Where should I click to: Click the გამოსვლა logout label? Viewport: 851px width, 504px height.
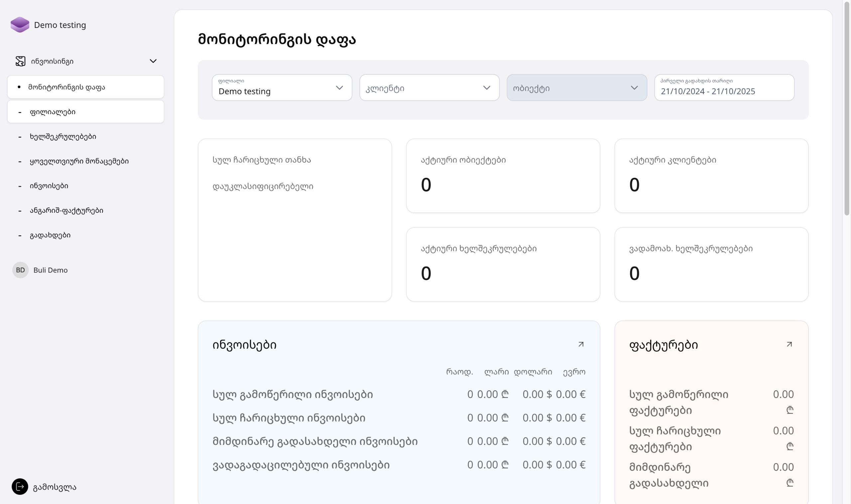tap(55, 487)
